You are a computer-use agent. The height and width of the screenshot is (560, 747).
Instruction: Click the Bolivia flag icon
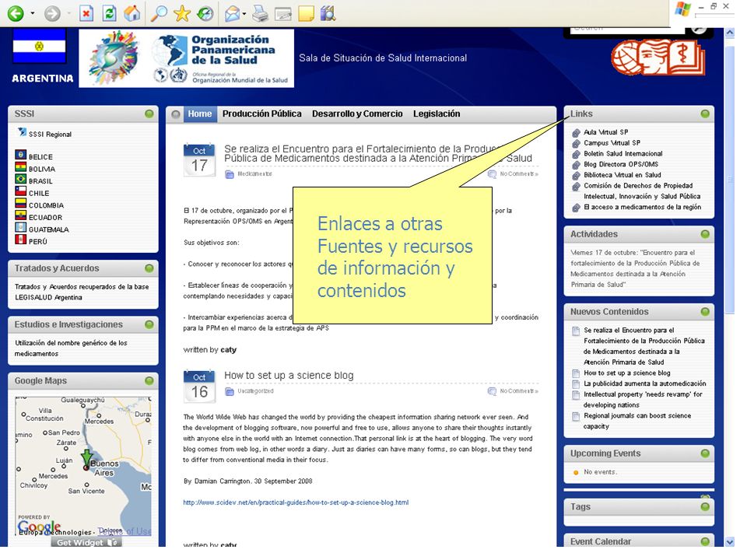[x=20, y=167]
